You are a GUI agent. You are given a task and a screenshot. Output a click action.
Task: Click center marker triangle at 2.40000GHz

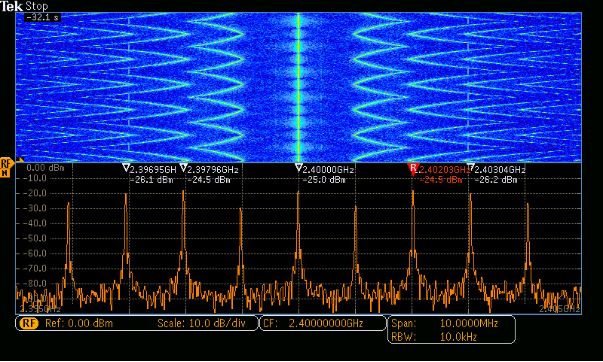point(298,167)
